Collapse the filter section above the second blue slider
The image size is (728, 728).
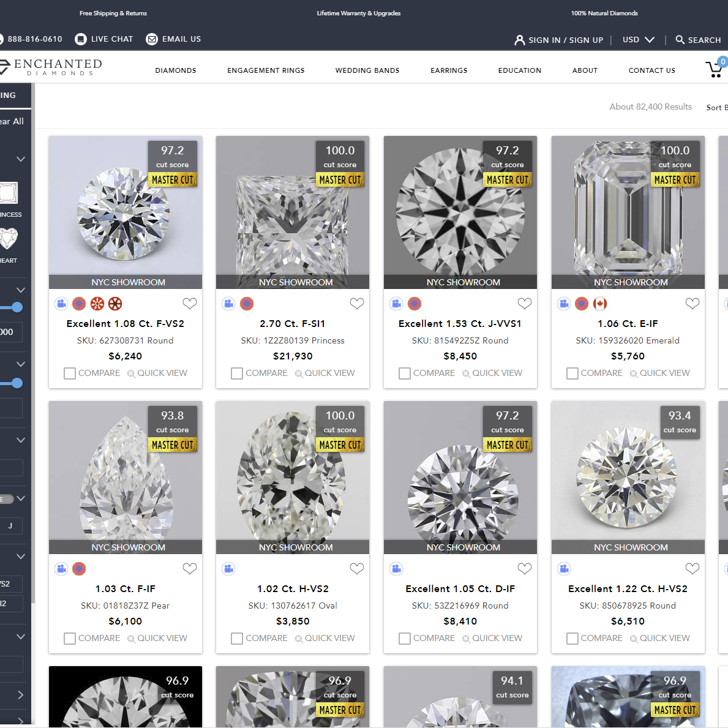point(20,364)
